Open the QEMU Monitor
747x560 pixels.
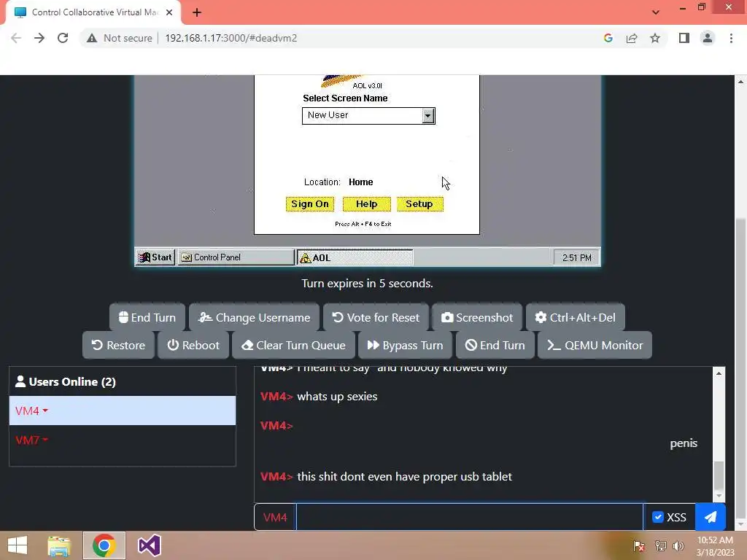pyautogui.click(x=595, y=345)
